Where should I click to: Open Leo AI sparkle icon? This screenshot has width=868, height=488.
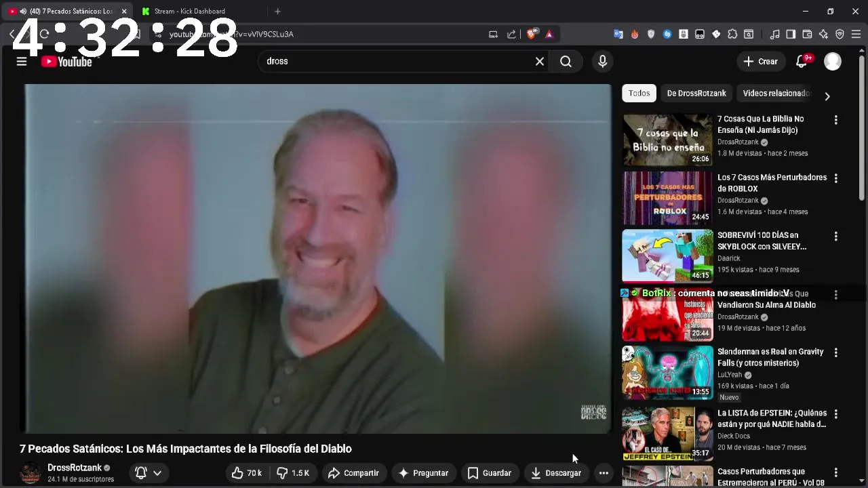pyautogui.click(x=823, y=35)
